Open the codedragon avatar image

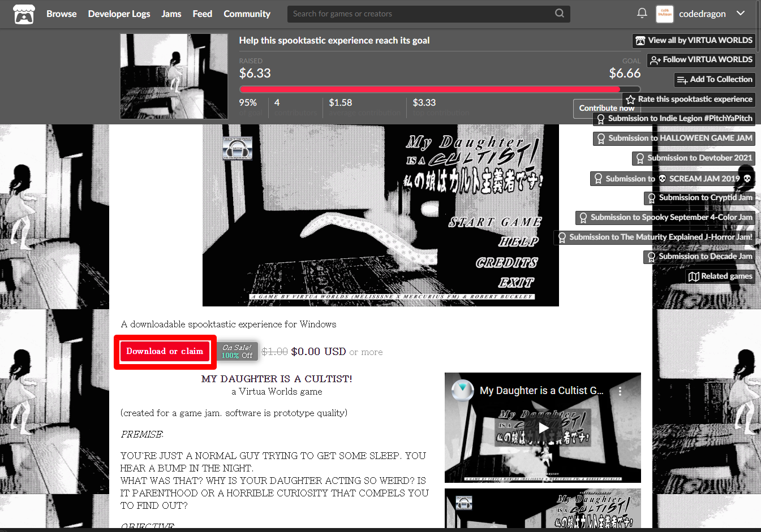[x=664, y=14]
